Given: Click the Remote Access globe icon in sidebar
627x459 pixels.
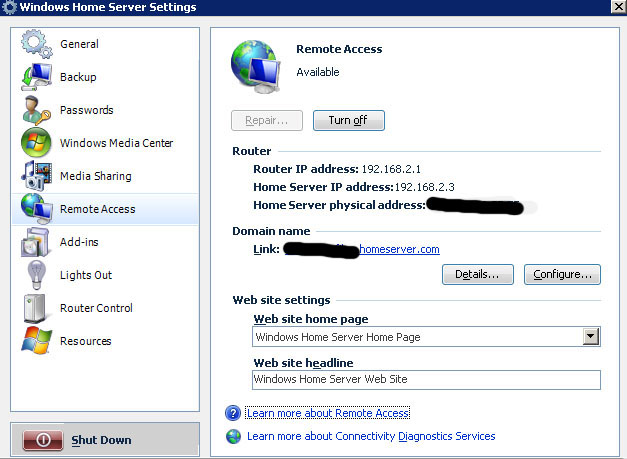Looking at the screenshot, I should (36, 209).
